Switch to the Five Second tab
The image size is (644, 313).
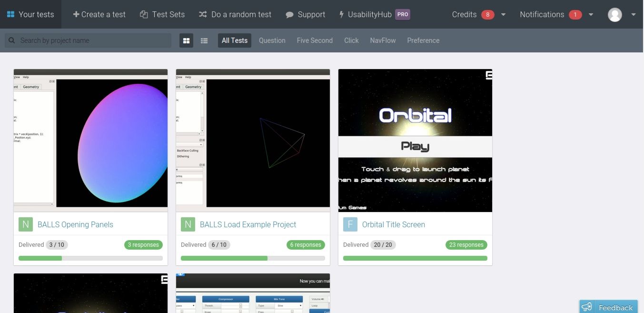pyautogui.click(x=315, y=40)
